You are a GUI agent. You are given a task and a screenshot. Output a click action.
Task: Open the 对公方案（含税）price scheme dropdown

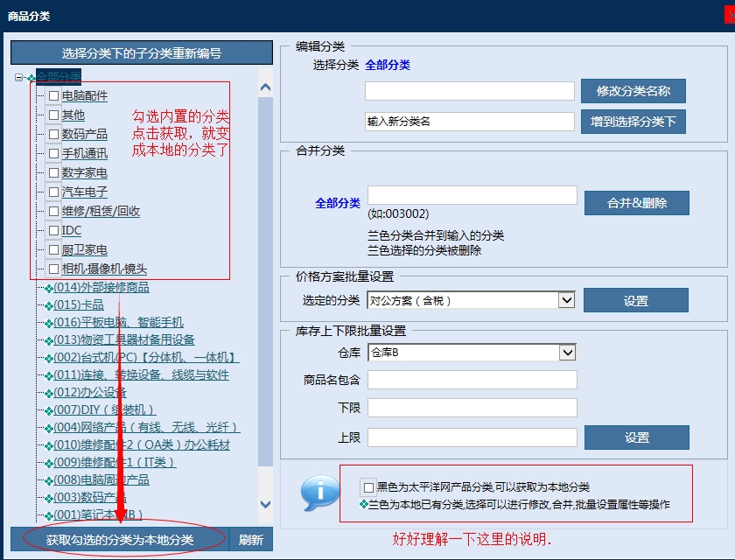coord(569,299)
